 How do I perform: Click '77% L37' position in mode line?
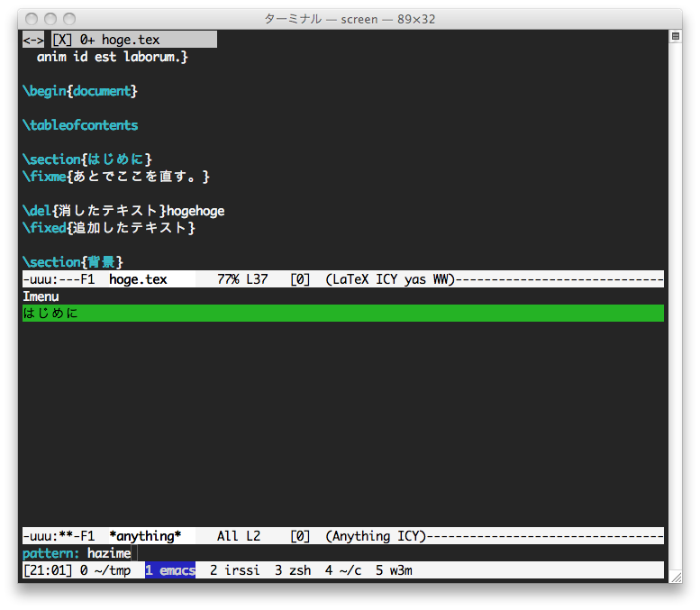[x=242, y=279]
